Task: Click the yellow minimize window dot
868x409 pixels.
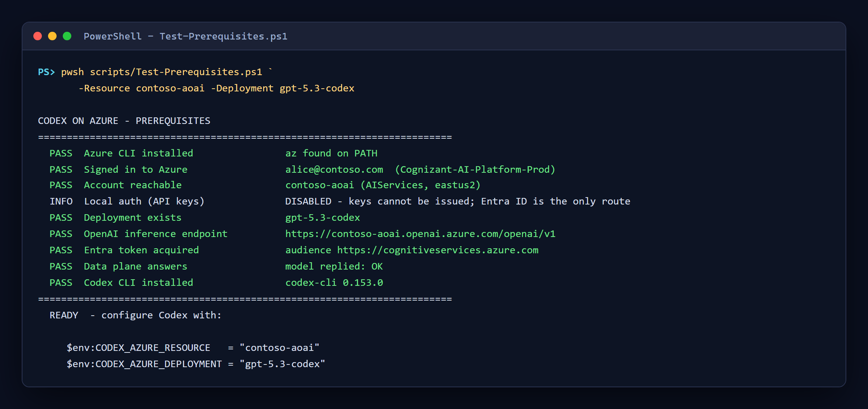Action: (52, 36)
